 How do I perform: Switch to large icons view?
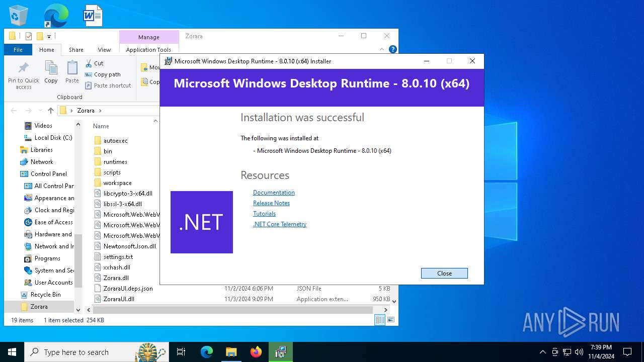pos(390,320)
